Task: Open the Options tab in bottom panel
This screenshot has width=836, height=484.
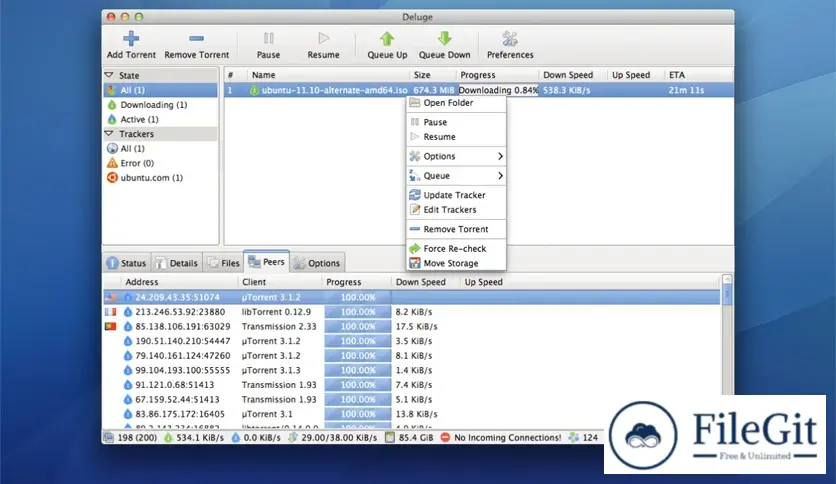Action: click(317, 263)
